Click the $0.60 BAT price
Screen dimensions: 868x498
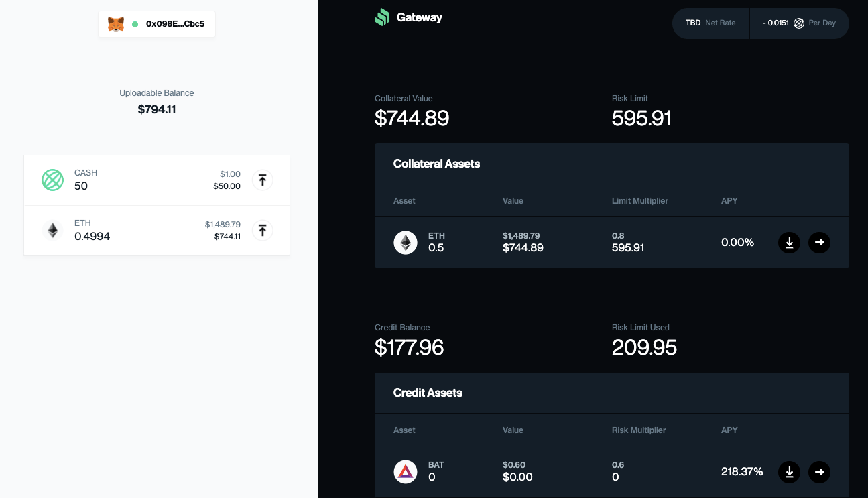click(514, 465)
